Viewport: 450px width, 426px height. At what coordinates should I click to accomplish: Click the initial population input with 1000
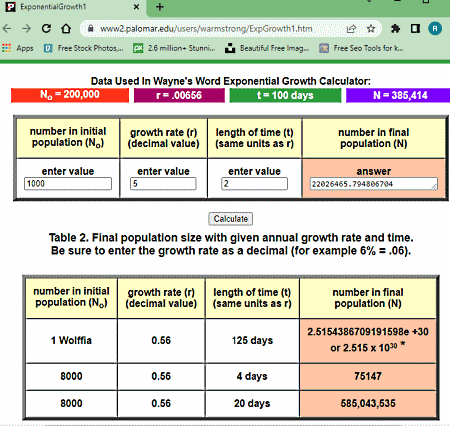click(68, 184)
